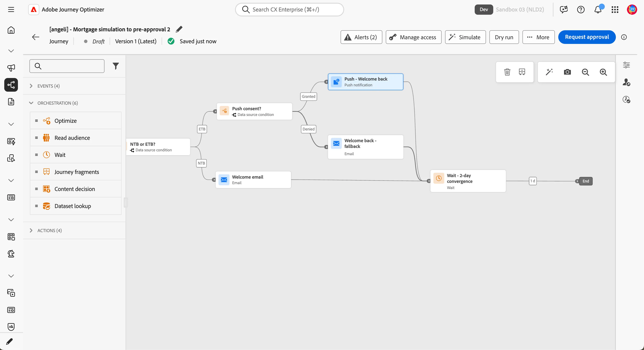
Task: Edit journey name with pencil icon
Action: (x=179, y=29)
